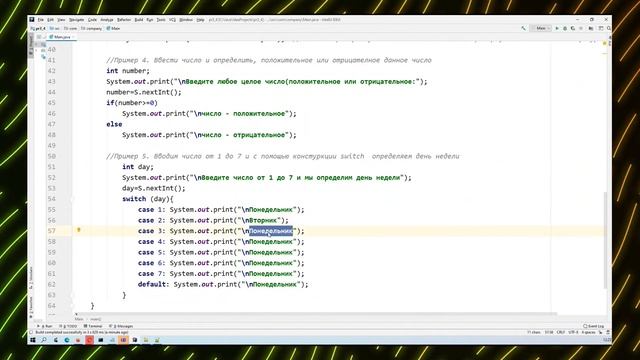Open the Project Structure icon

coord(591,29)
